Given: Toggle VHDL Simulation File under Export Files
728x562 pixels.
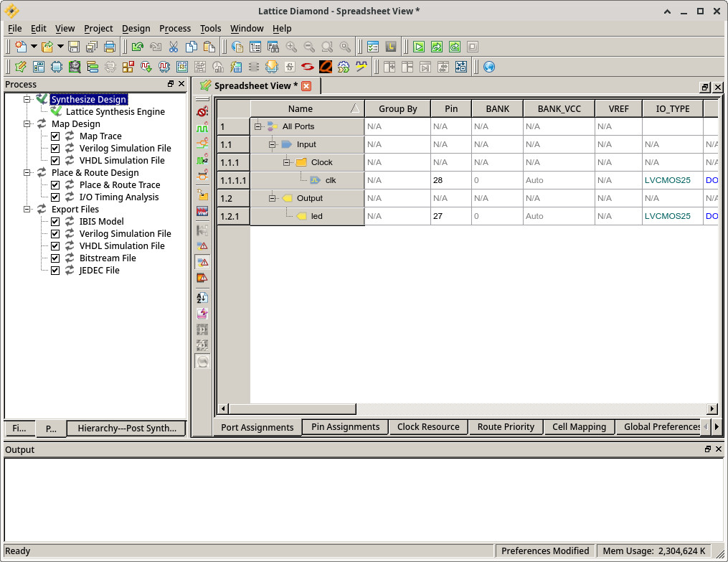Looking at the screenshot, I should tap(55, 245).
